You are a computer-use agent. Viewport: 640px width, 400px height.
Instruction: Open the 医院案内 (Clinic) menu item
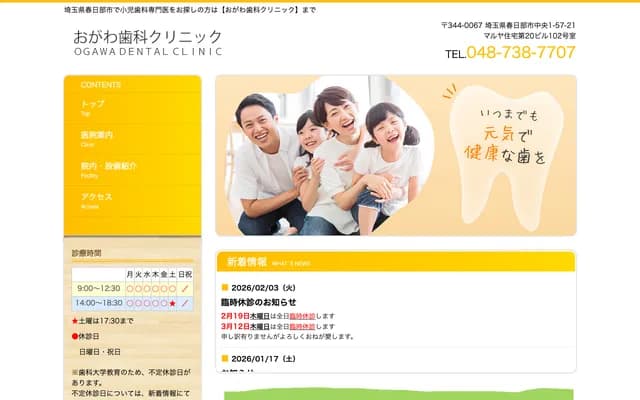(132, 139)
